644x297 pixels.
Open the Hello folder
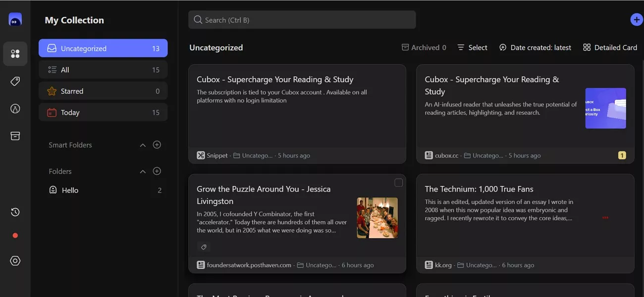point(70,190)
